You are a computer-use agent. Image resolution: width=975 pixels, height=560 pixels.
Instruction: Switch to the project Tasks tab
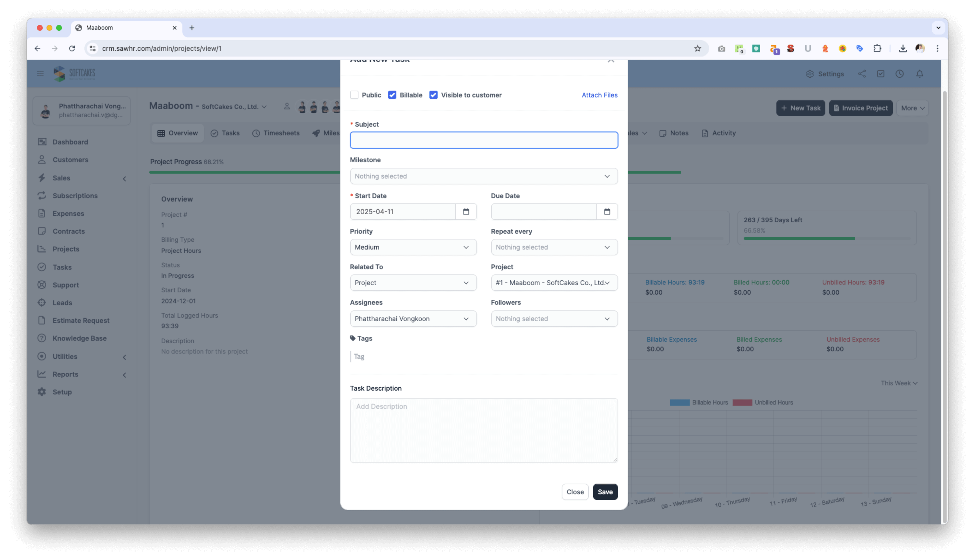click(x=225, y=133)
